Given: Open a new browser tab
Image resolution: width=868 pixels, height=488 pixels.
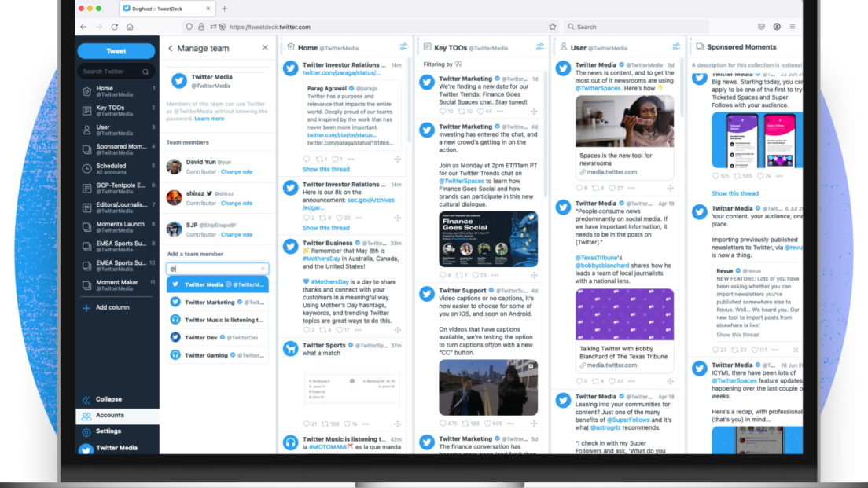Looking at the screenshot, I should coord(225,9).
